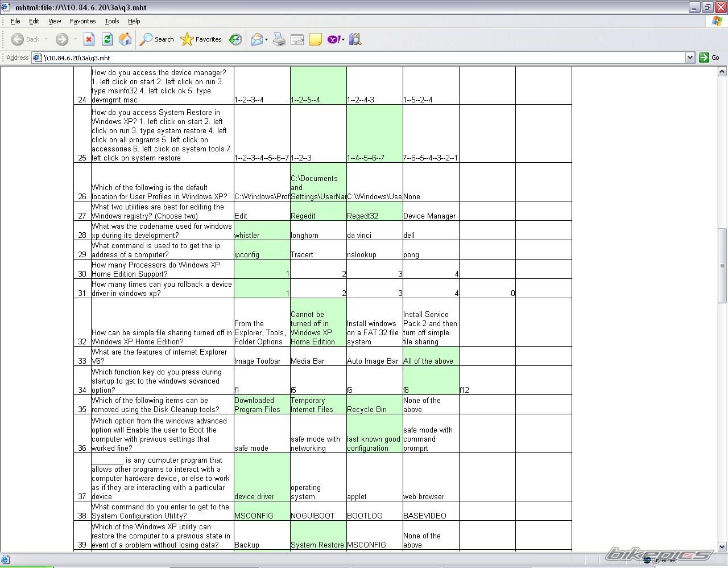The width and height of the screenshot is (728, 568).
Task: Click the Windows flag logo
Action: pyautogui.click(x=717, y=21)
